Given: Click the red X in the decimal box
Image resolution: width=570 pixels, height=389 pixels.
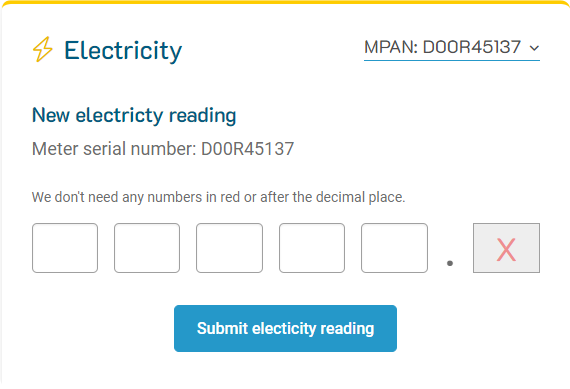Looking at the screenshot, I should pyautogui.click(x=506, y=250).
